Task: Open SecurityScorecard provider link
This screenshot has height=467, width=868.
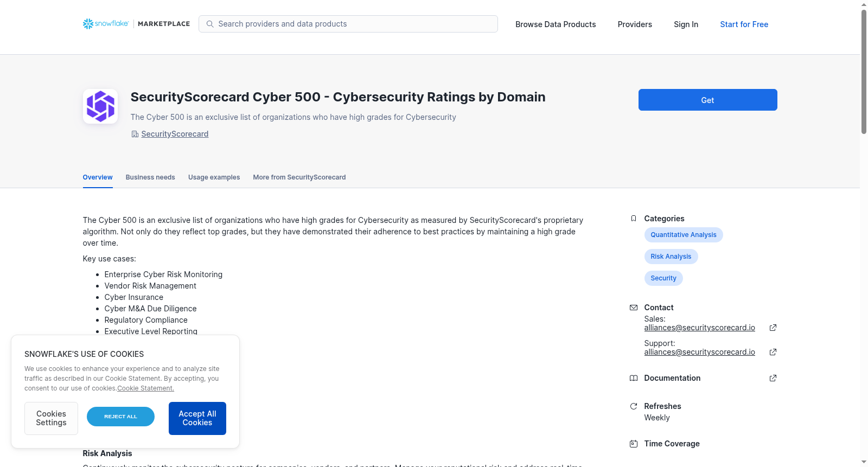Action: [x=175, y=134]
